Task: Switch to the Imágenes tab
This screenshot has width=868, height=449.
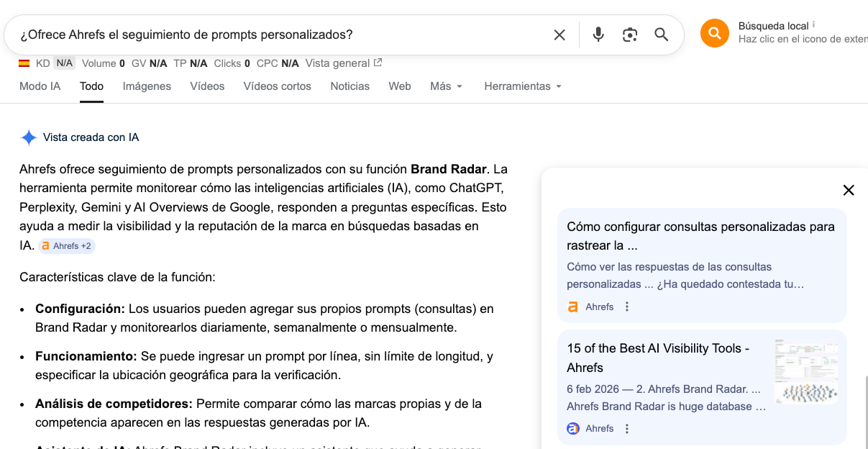Action: 146,86
